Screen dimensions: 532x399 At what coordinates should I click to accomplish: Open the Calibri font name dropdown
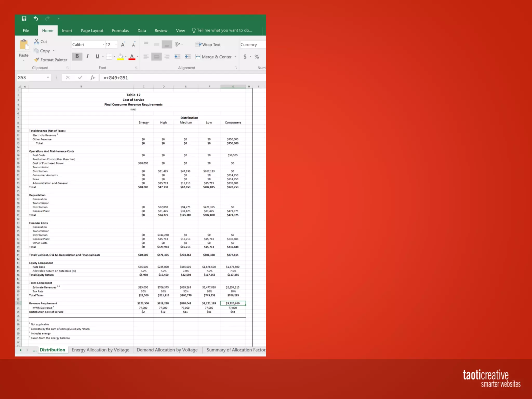pos(103,44)
